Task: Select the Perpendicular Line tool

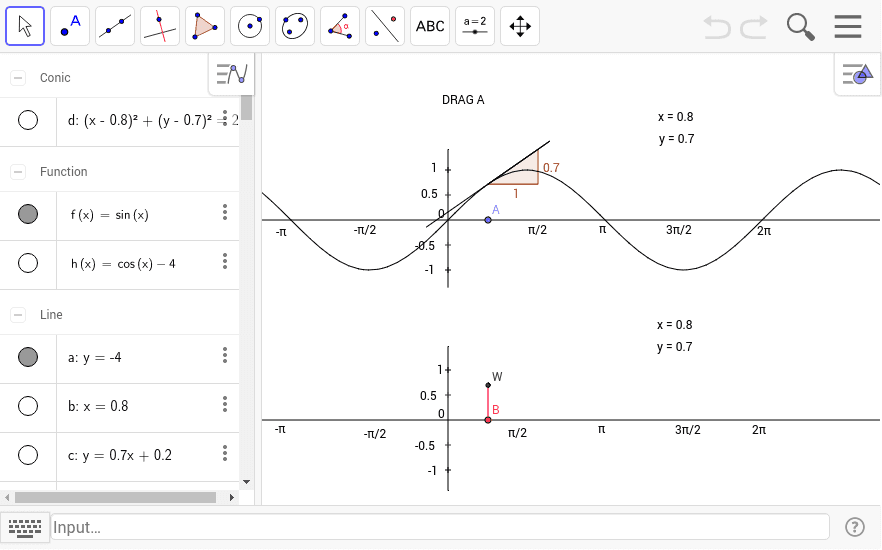Action: click(160, 26)
